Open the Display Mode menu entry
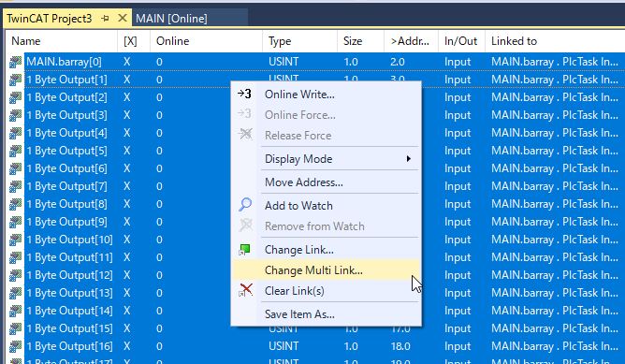625x364 pixels. [326, 159]
